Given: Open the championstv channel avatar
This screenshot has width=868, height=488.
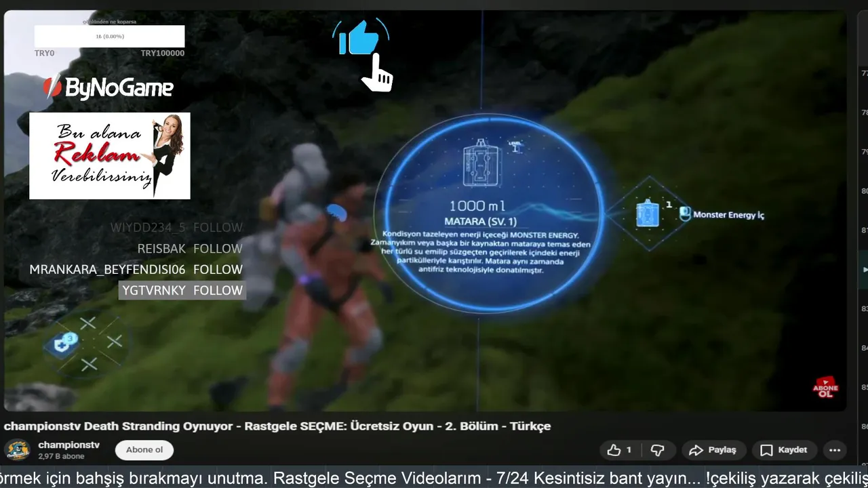Looking at the screenshot, I should click(x=18, y=450).
